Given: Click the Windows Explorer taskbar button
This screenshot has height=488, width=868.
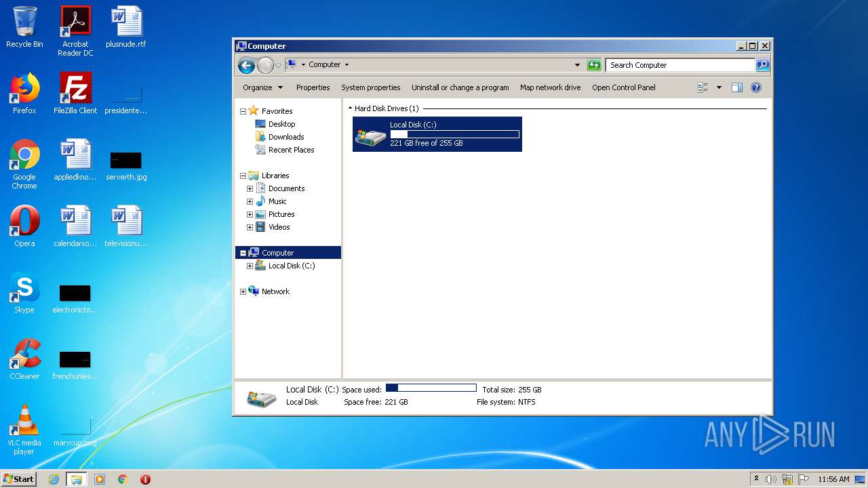Looking at the screenshot, I should click(77, 479).
